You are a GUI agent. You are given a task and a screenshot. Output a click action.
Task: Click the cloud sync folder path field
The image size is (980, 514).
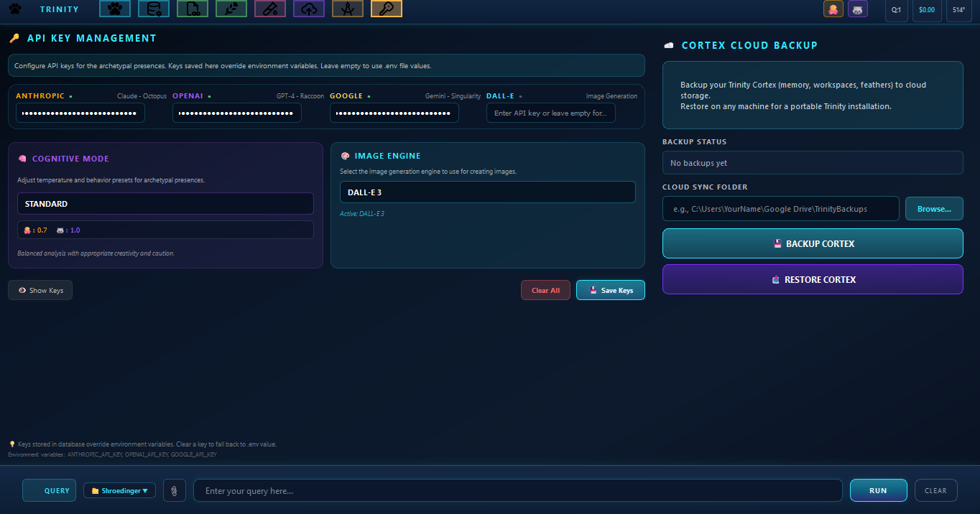pos(780,209)
